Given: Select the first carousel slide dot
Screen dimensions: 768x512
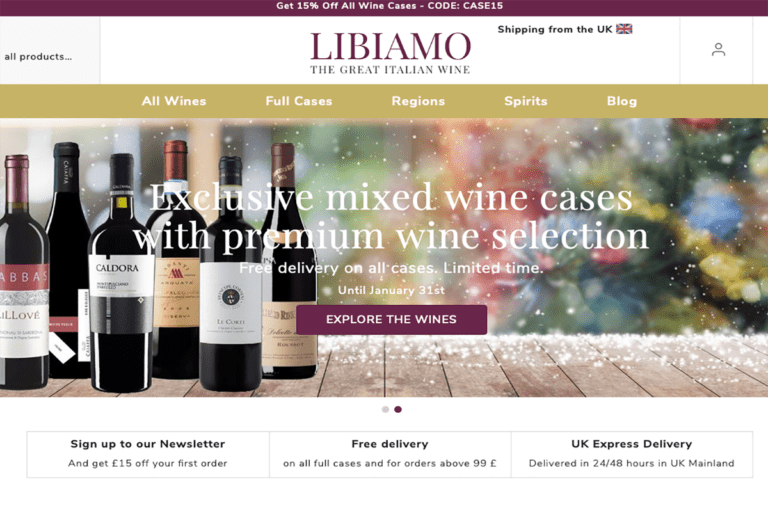Looking at the screenshot, I should point(385,409).
